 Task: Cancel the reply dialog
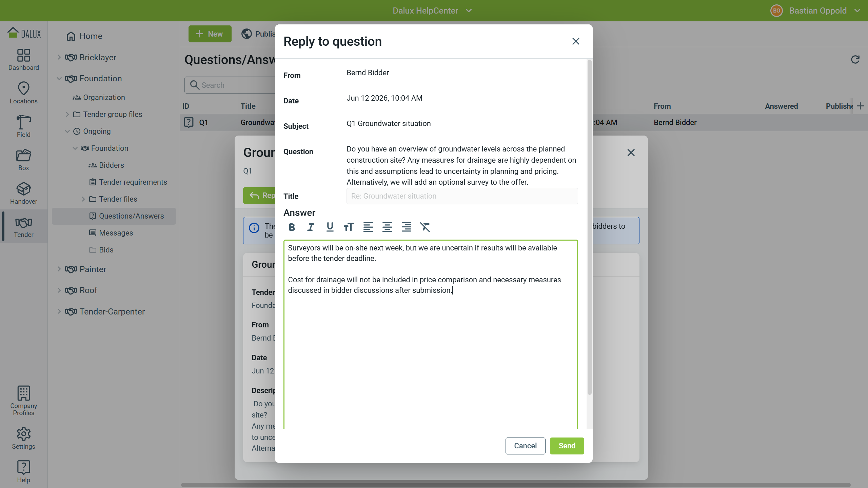pos(525,446)
